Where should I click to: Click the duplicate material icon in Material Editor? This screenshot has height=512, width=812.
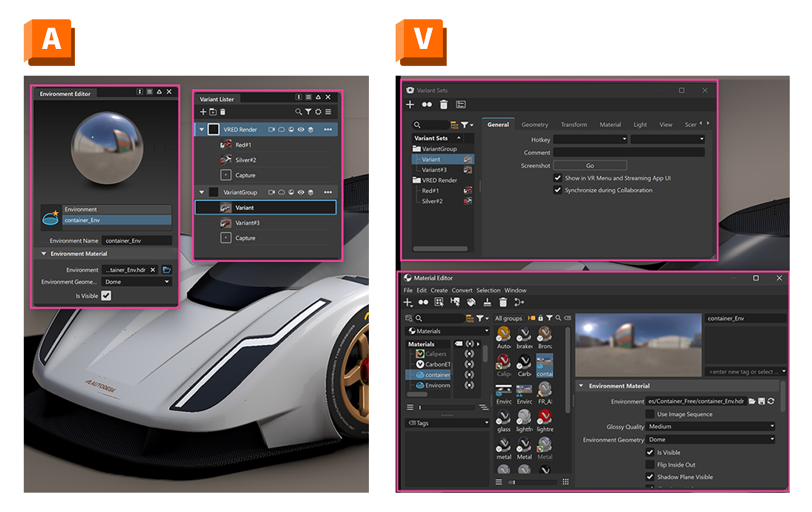(x=424, y=302)
